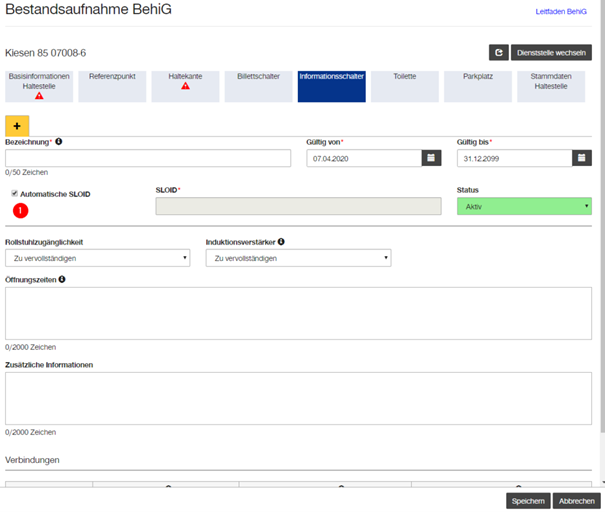Switch to the Referenzpunkt tab
605x512 pixels.
(112, 86)
